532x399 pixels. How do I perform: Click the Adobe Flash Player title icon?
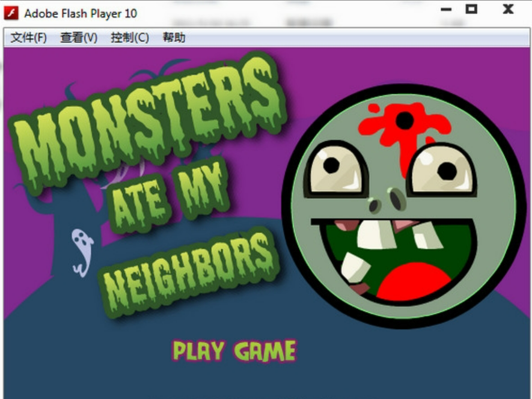pyautogui.click(x=11, y=13)
